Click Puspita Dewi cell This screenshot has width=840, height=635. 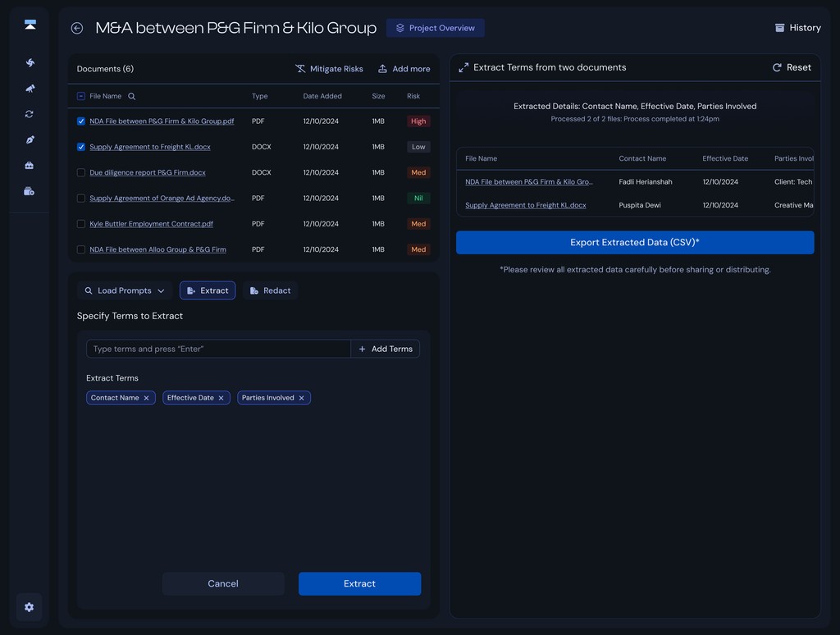pos(640,205)
